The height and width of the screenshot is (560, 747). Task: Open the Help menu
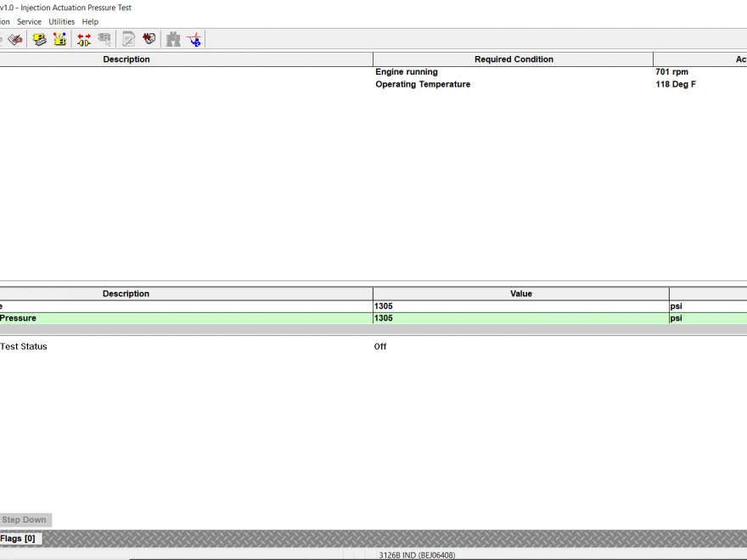(x=90, y=22)
